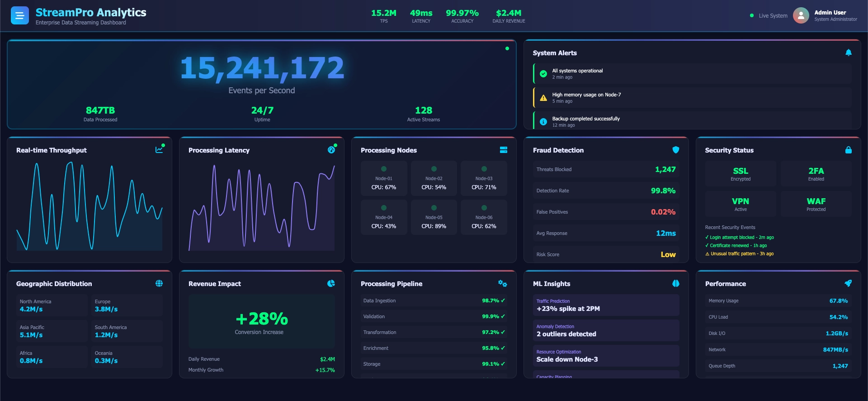
Task: Click the StreamPro hamburger menu icon
Action: pos(19,15)
